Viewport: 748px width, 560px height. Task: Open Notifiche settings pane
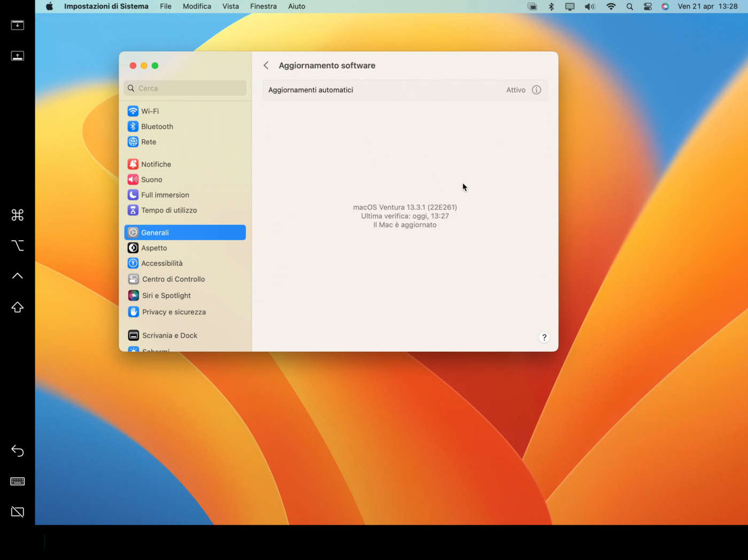pyautogui.click(x=155, y=164)
